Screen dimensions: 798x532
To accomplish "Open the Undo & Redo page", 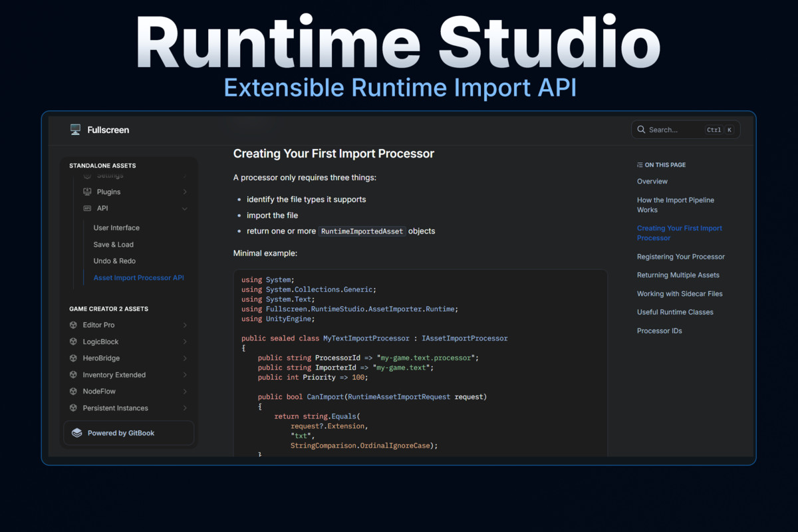I will [114, 261].
